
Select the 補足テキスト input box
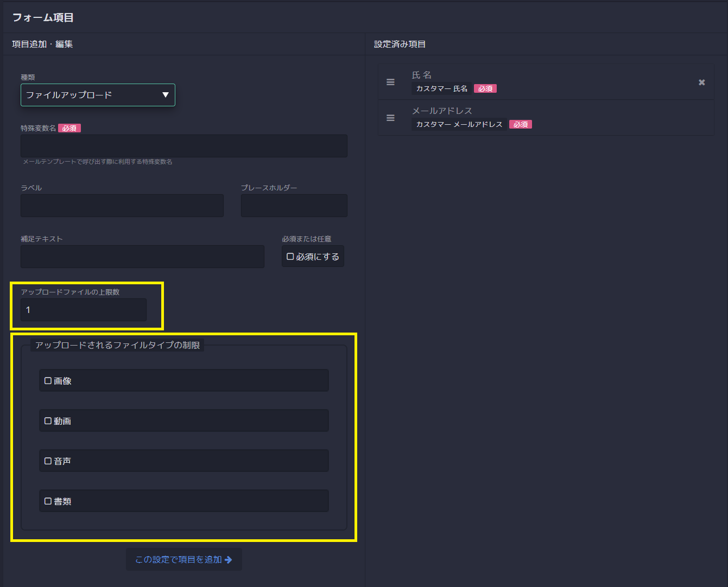[x=142, y=257]
